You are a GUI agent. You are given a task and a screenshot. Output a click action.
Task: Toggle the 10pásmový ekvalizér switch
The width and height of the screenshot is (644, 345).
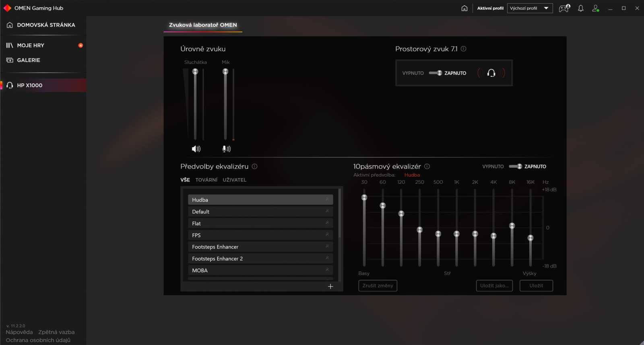pos(516,166)
